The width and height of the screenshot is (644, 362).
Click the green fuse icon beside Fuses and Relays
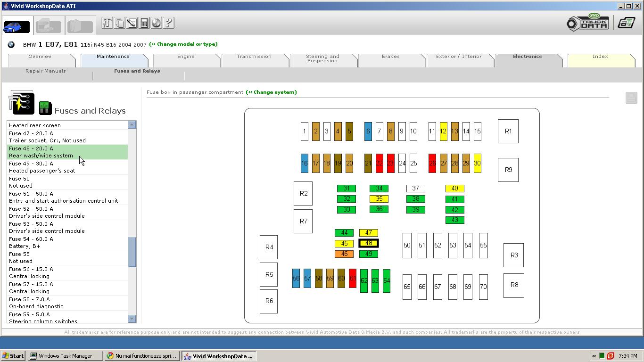[45, 108]
